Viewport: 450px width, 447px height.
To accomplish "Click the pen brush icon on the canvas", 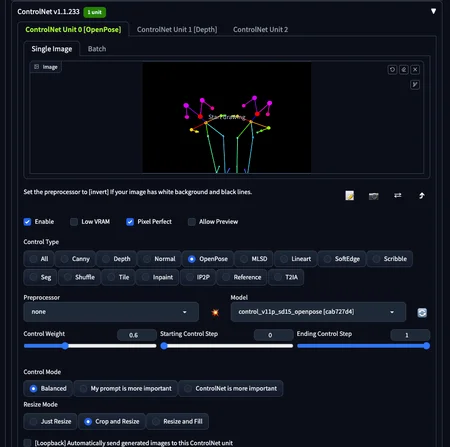I will (x=415, y=85).
